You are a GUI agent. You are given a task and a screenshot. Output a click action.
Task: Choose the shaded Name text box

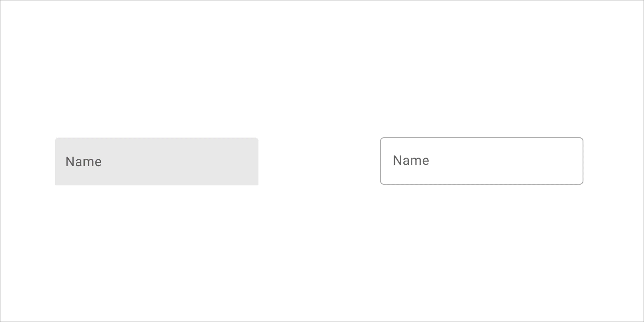click(x=157, y=161)
